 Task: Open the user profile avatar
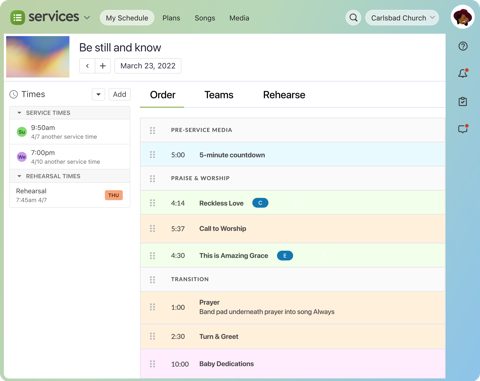463,17
